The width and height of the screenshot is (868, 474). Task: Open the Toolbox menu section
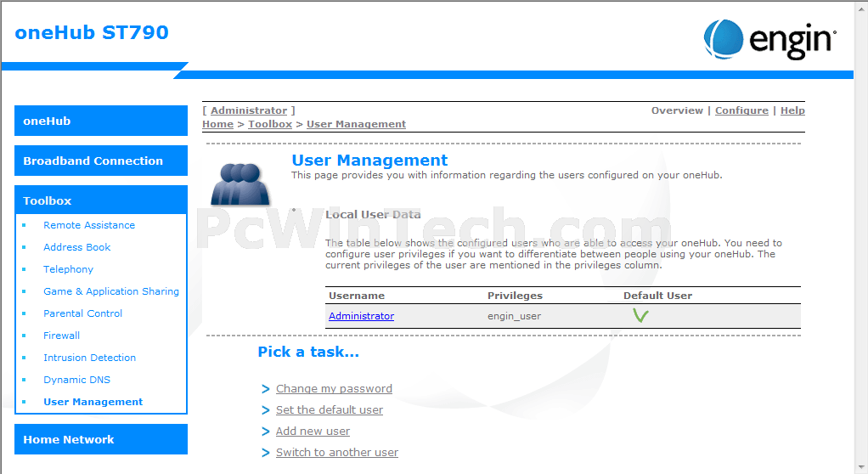[x=101, y=200]
